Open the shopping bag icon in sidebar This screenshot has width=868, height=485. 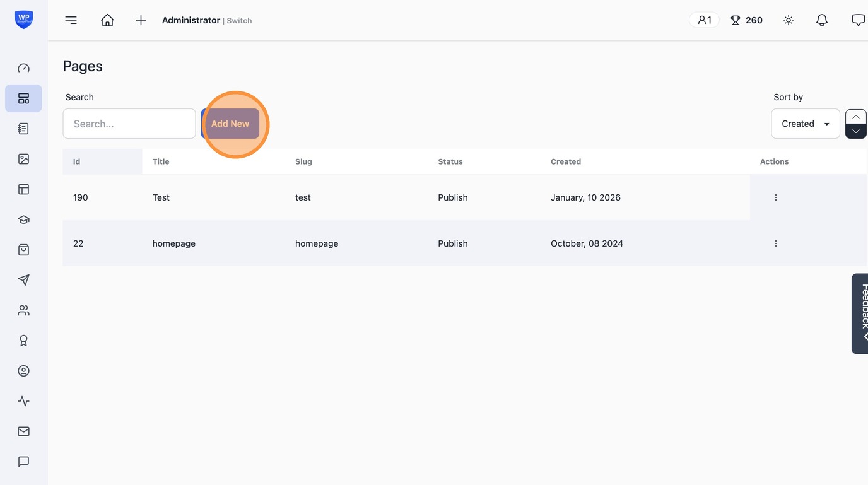[x=23, y=250]
